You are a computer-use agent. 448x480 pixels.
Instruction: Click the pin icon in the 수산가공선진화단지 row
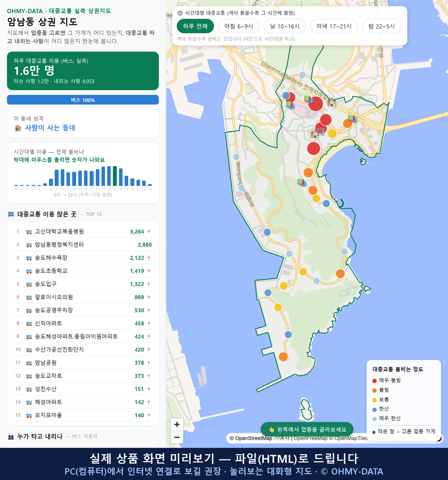pyautogui.click(x=149, y=350)
